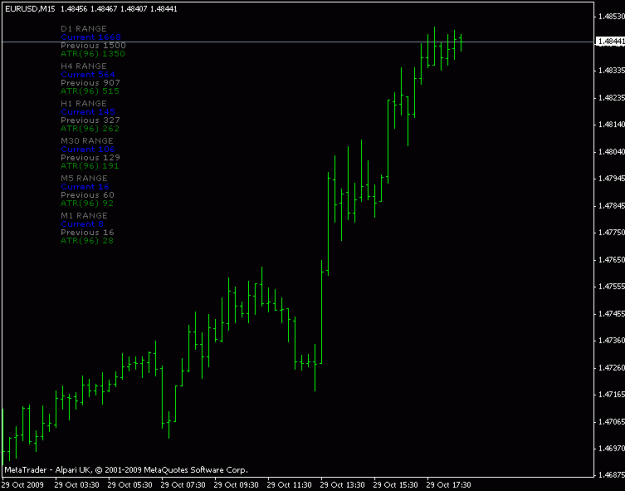This screenshot has width=625, height=491.
Task: Click the 1.47845 price scale label
Action: pyautogui.click(x=611, y=206)
